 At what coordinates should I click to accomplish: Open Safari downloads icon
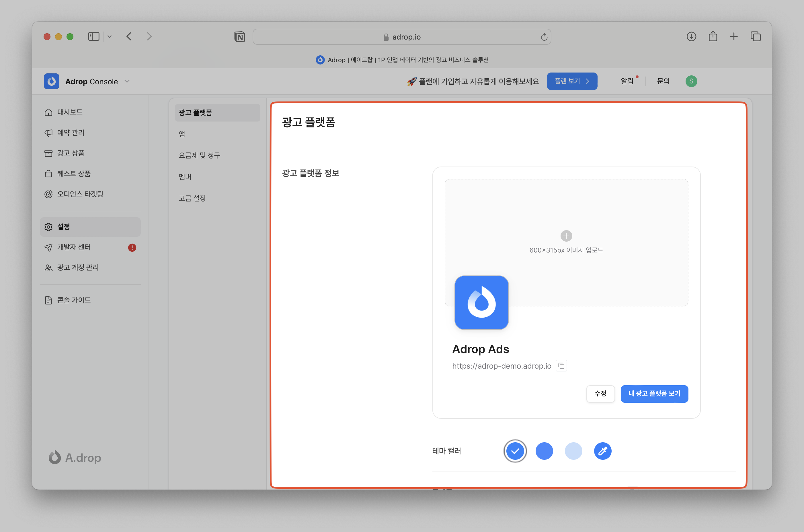click(x=691, y=36)
